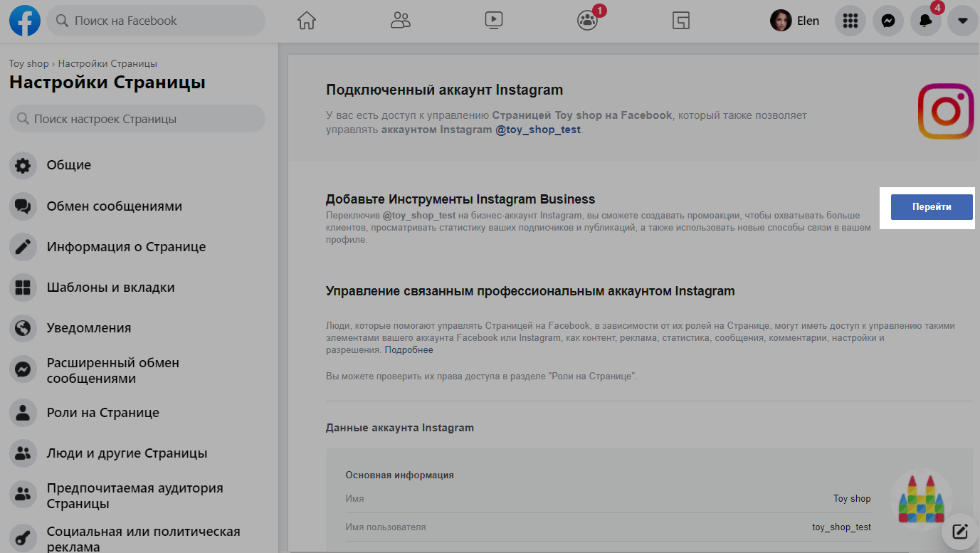Click the Facebook search field
Screen dimensions: 980x553
[x=156, y=21]
